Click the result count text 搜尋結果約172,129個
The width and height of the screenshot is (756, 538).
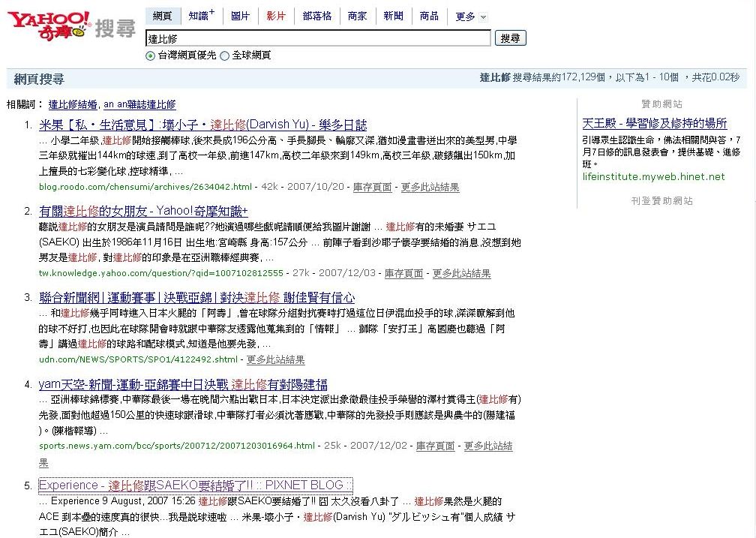tap(559, 77)
